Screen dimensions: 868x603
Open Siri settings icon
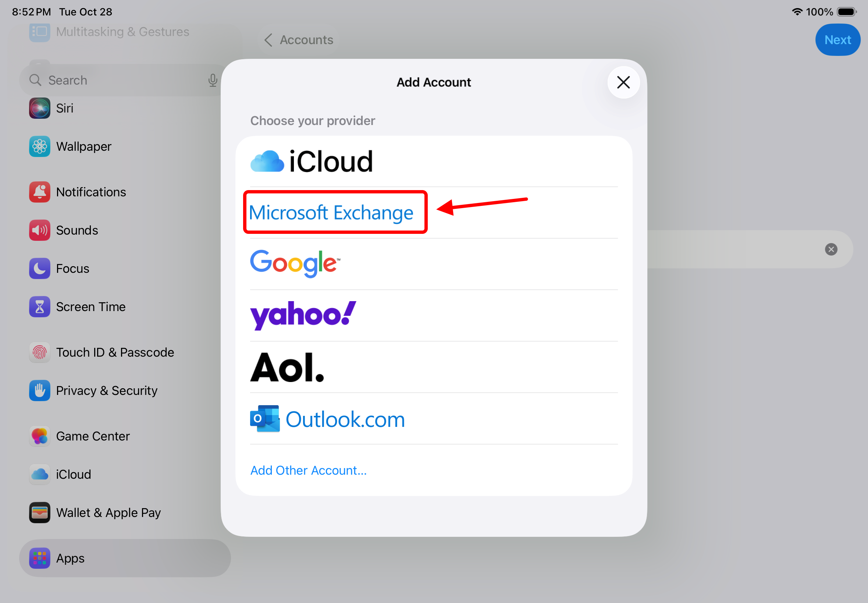pos(39,108)
